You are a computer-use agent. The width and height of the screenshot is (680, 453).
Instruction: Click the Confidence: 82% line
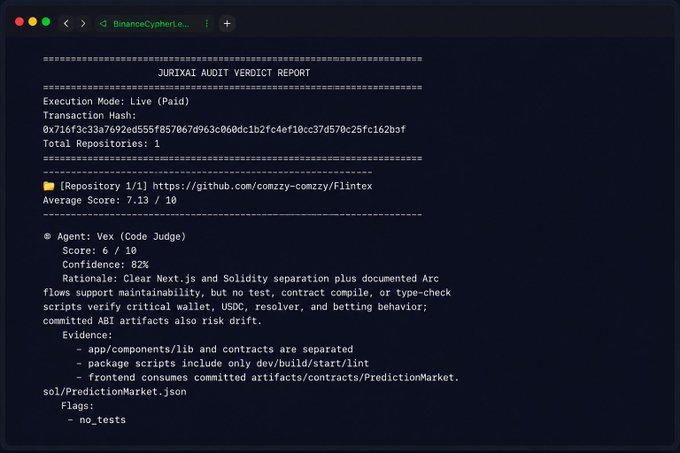point(105,264)
